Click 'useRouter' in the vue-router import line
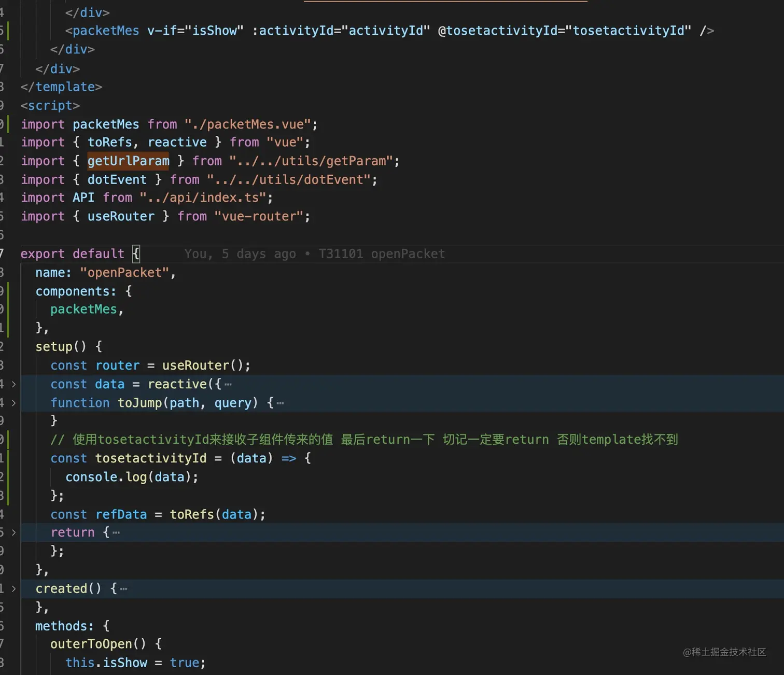The width and height of the screenshot is (784, 675). tap(121, 216)
